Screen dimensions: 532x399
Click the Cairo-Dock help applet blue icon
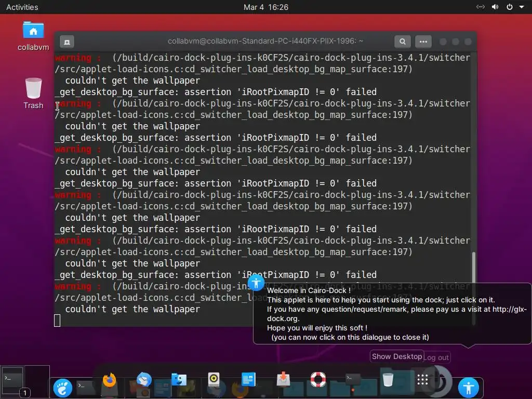(469, 387)
